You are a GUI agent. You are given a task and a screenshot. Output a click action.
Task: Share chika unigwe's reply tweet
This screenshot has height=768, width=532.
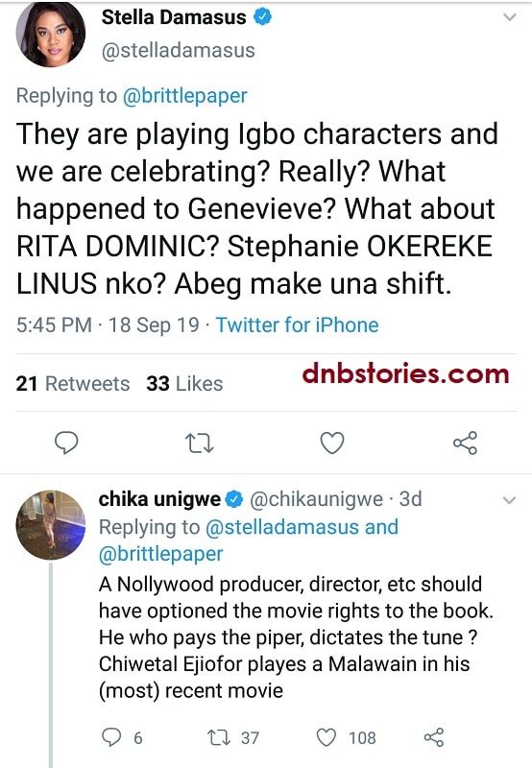tap(433, 737)
